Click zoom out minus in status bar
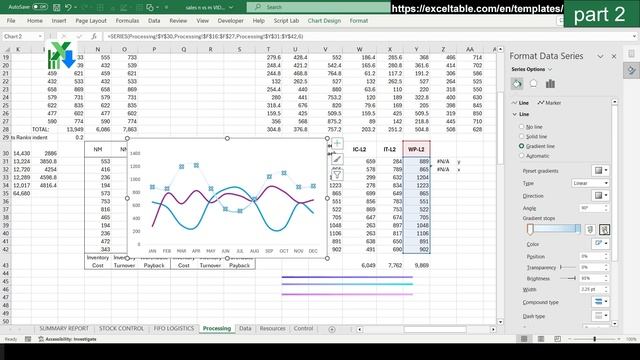The height and width of the screenshot is (360, 640). [570, 339]
